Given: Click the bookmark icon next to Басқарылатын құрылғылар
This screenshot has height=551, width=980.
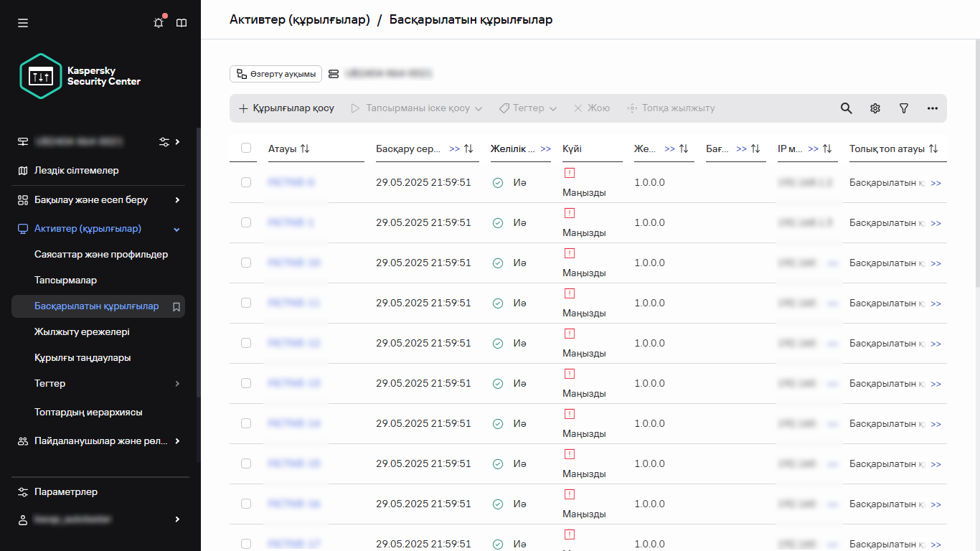Looking at the screenshot, I should click(176, 306).
